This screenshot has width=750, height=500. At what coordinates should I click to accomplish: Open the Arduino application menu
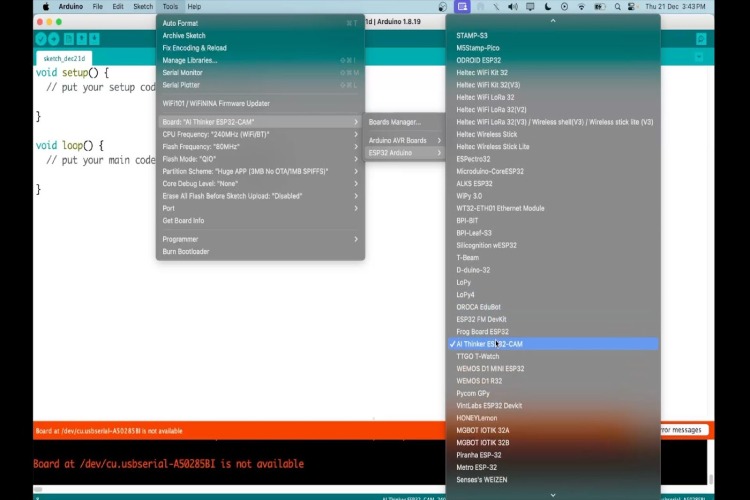tap(70, 7)
